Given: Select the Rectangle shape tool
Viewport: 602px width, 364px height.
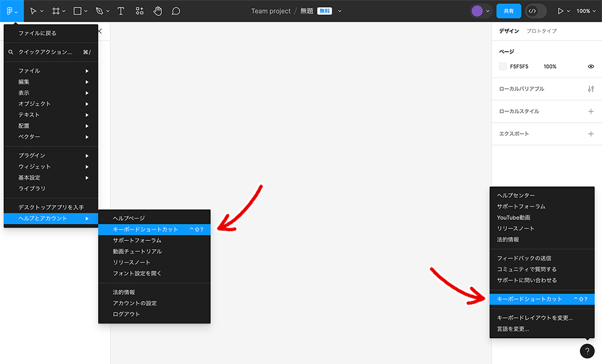Looking at the screenshot, I should [77, 11].
